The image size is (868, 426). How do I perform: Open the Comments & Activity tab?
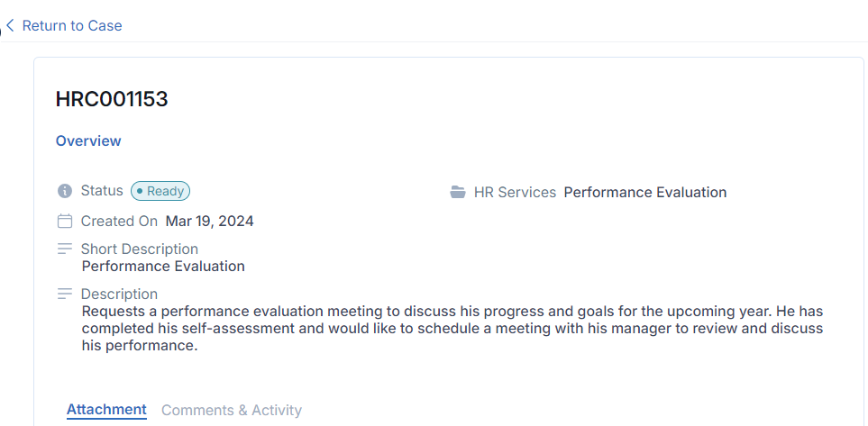click(x=232, y=411)
